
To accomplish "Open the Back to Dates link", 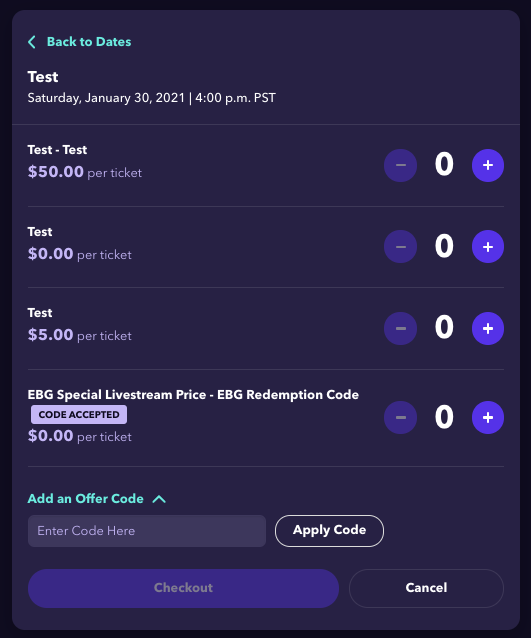I will click(89, 42).
